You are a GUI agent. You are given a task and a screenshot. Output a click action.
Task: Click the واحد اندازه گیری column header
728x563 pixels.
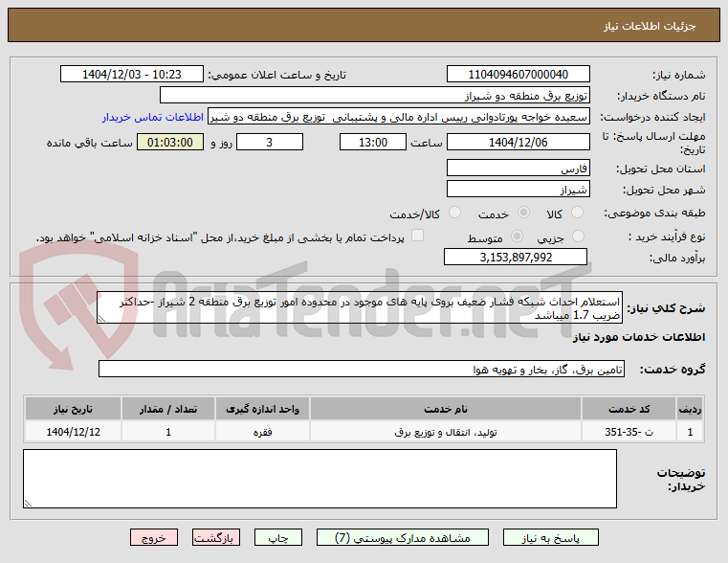tap(262, 409)
